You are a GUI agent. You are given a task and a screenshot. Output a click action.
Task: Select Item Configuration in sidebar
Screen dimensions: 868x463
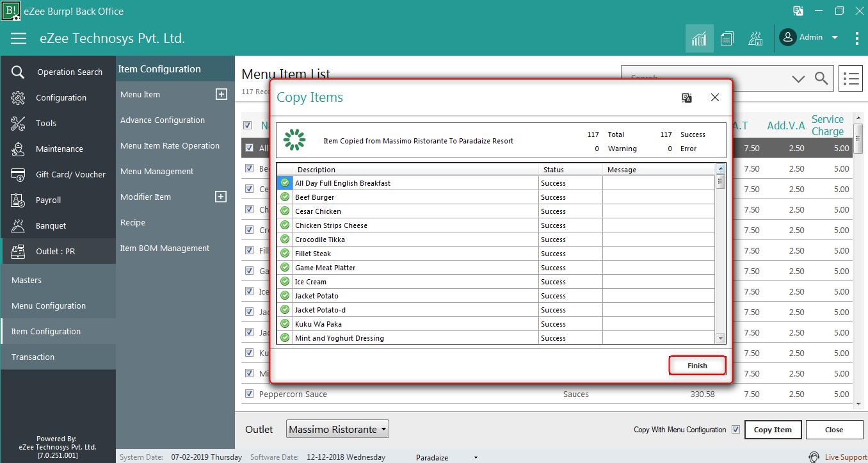click(58, 331)
